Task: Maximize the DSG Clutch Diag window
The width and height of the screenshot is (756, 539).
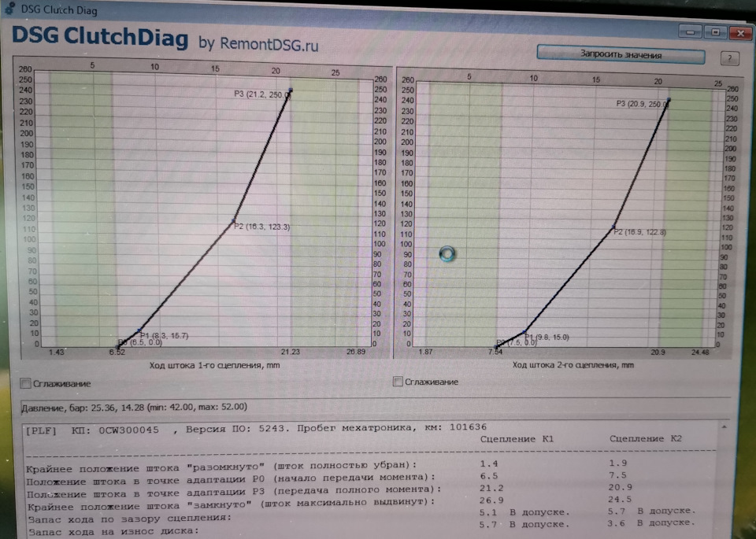Action: pyautogui.click(x=716, y=32)
